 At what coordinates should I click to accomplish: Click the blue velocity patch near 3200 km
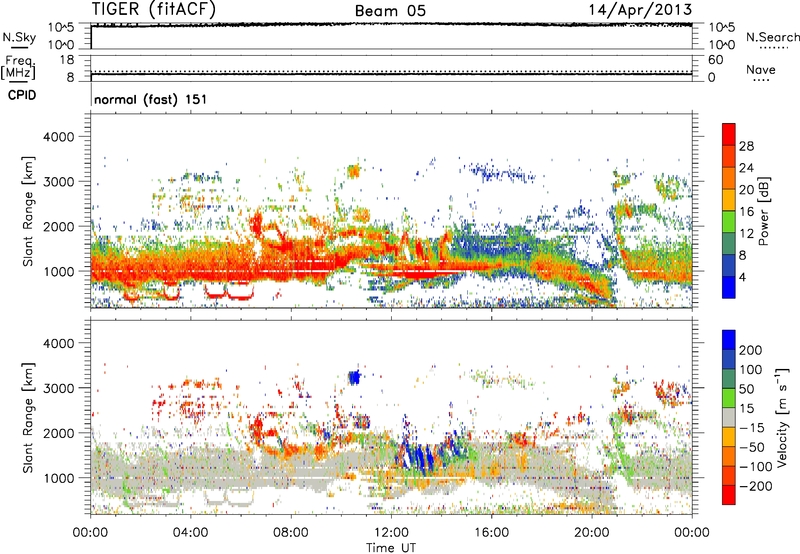[354, 377]
